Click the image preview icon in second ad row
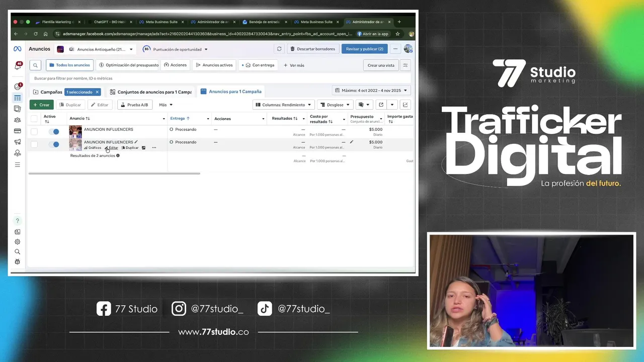Screen dimensions: 644x362 (x=143, y=148)
